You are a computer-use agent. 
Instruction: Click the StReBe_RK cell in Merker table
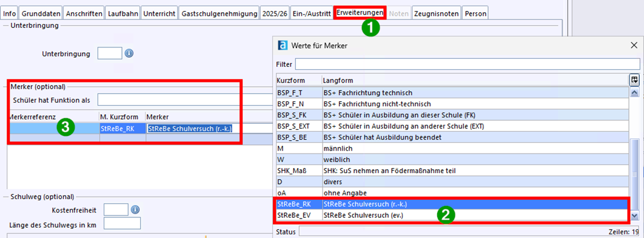point(122,129)
